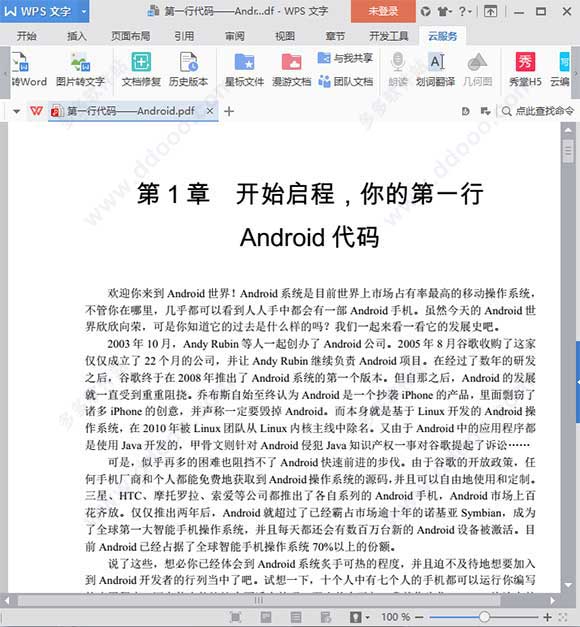
Task: Run the 文档修复 document repair tool
Action: [141, 70]
